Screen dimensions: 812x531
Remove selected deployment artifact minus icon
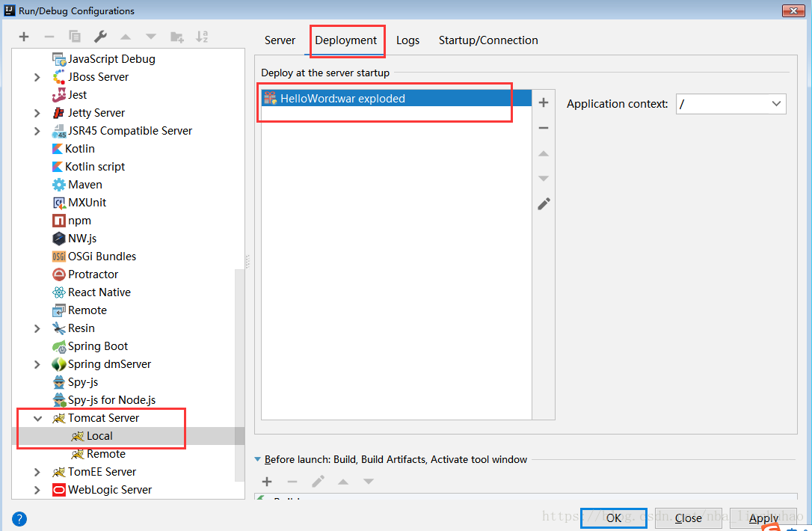coord(544,128)
